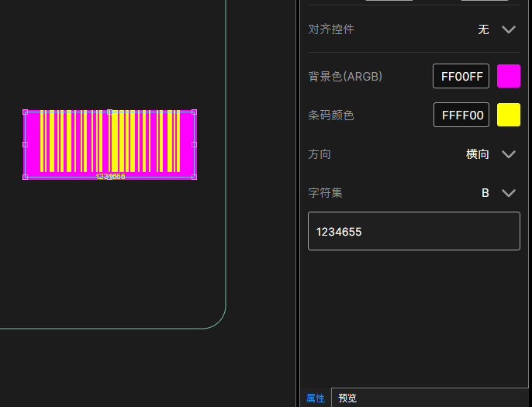Click the top-left resize handle of barcode
Image resolution: width=532 pixels, height=407 pixels.
(25, 112)
